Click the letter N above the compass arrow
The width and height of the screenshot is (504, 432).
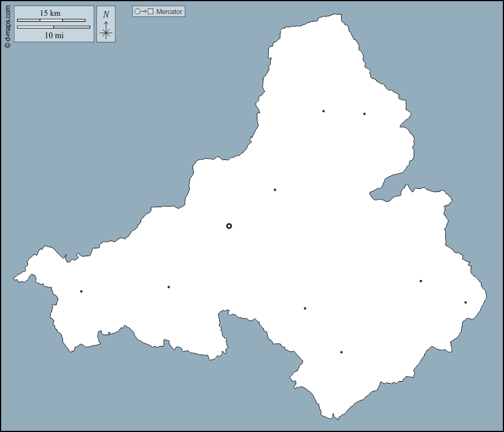click(106, 15)
